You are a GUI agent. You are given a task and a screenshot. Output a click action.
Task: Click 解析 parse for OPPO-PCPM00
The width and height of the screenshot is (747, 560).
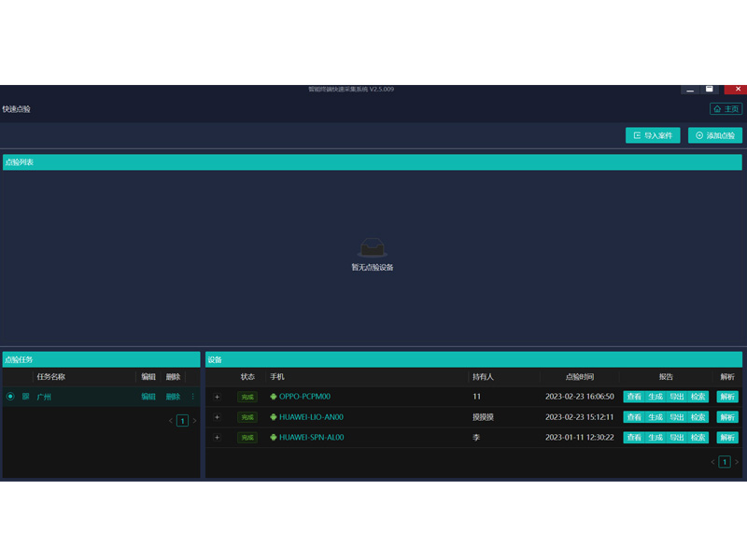tap(727, 397)
